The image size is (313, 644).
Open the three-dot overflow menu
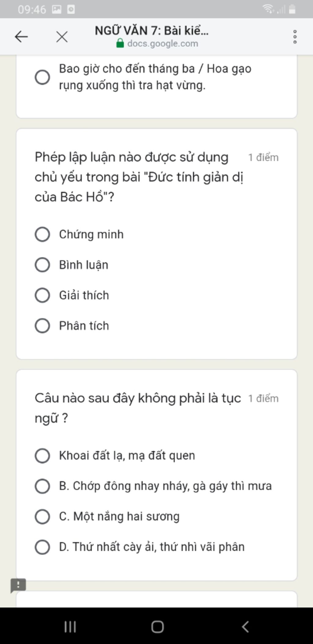click(x=295, y=37)
